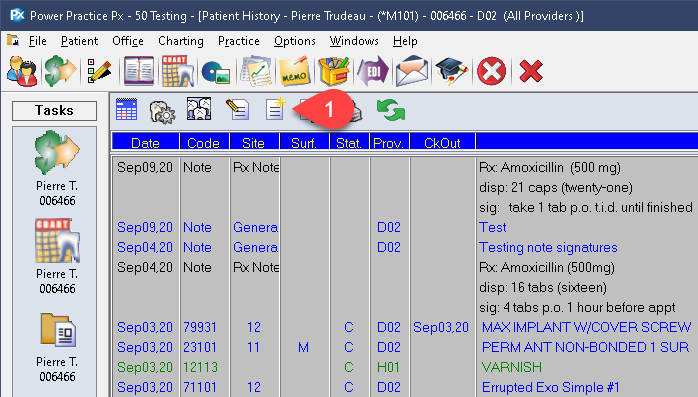Open the Patient menu
Viewport: 698px width, 397px height.
pos(79,41)
